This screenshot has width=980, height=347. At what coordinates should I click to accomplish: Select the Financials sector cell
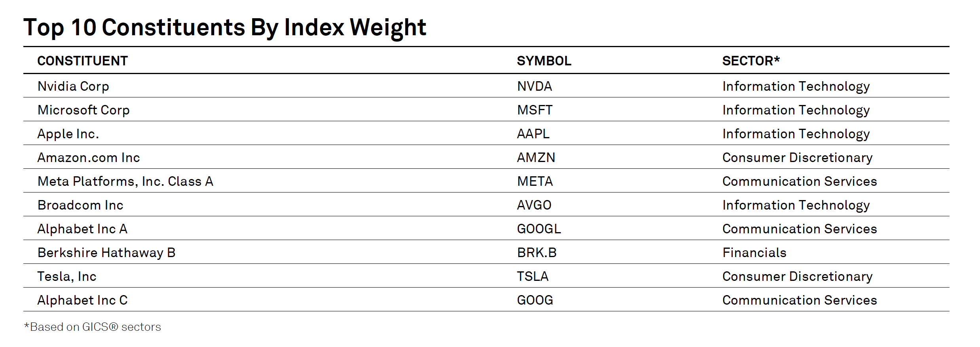pos(754,253)
